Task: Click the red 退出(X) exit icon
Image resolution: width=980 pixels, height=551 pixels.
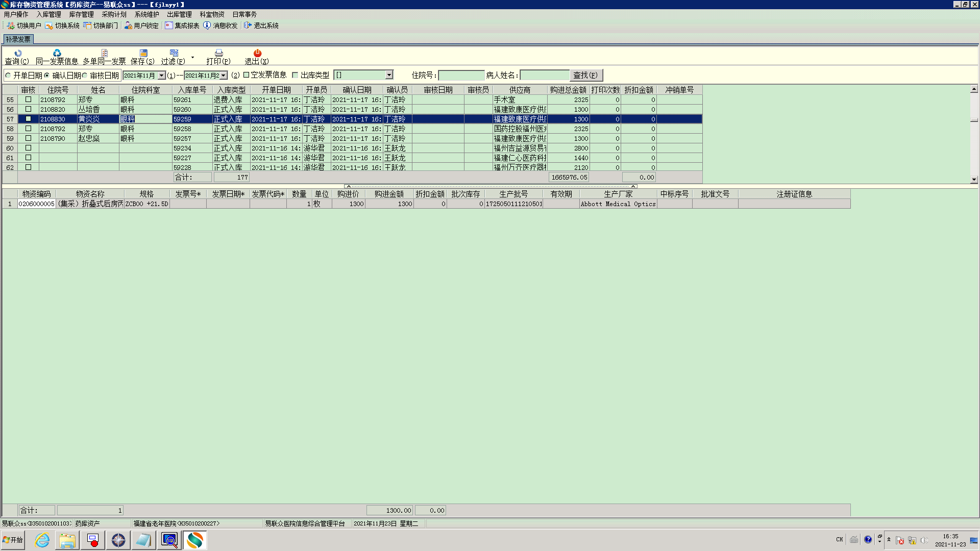Action: coord(257,53)
